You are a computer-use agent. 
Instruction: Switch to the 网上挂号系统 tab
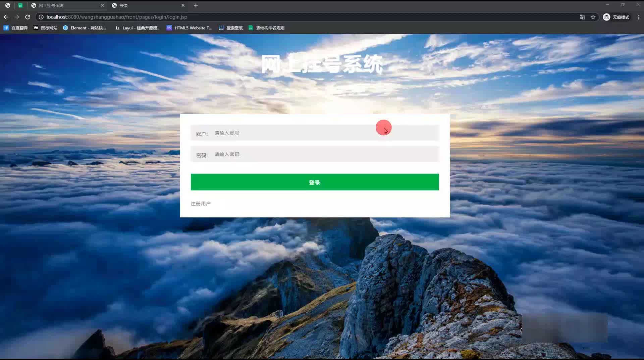click(67, 5)
